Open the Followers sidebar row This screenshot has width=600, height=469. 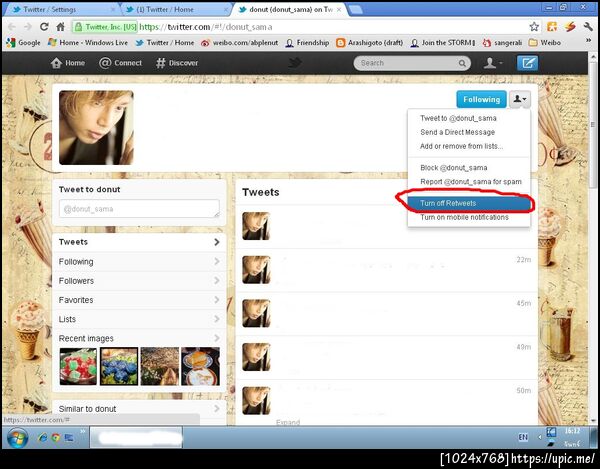(x=139, y=281)
